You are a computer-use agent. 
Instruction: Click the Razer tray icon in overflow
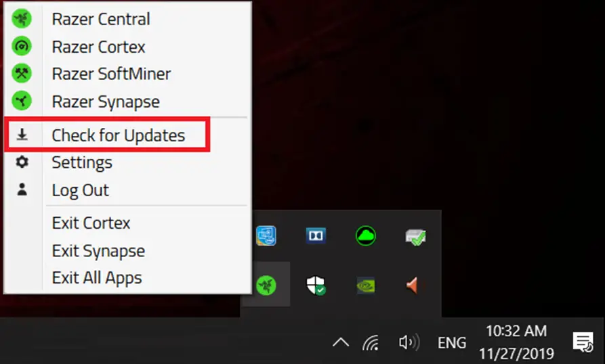[x=266, y=286]
